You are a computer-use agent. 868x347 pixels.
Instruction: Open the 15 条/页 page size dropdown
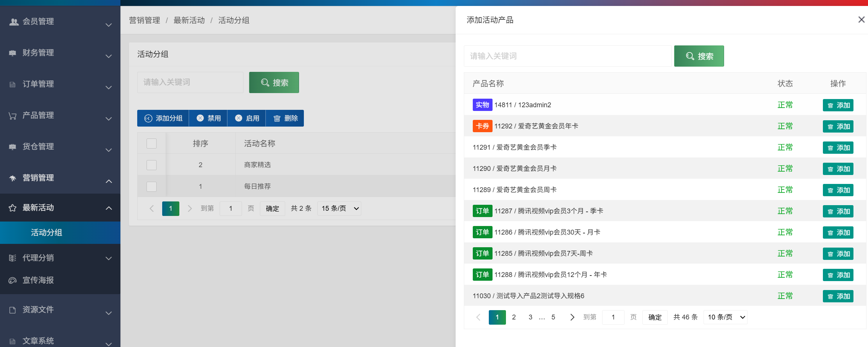coord(339,208)
